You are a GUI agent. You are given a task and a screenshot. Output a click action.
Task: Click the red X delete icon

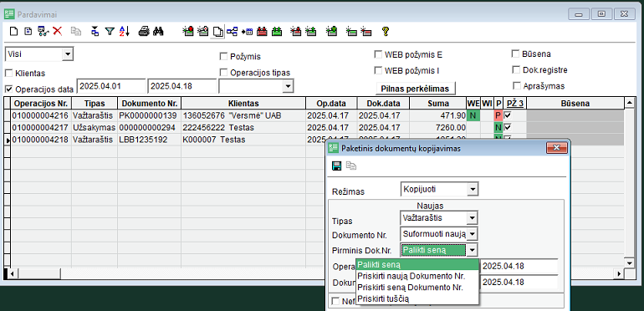(x=57, y=31)
